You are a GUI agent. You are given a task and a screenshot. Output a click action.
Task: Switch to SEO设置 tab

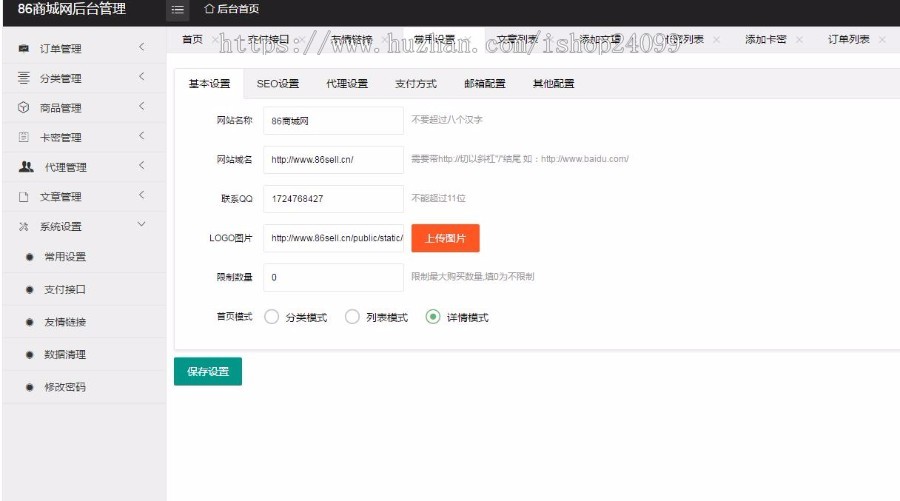click(278, 83)
